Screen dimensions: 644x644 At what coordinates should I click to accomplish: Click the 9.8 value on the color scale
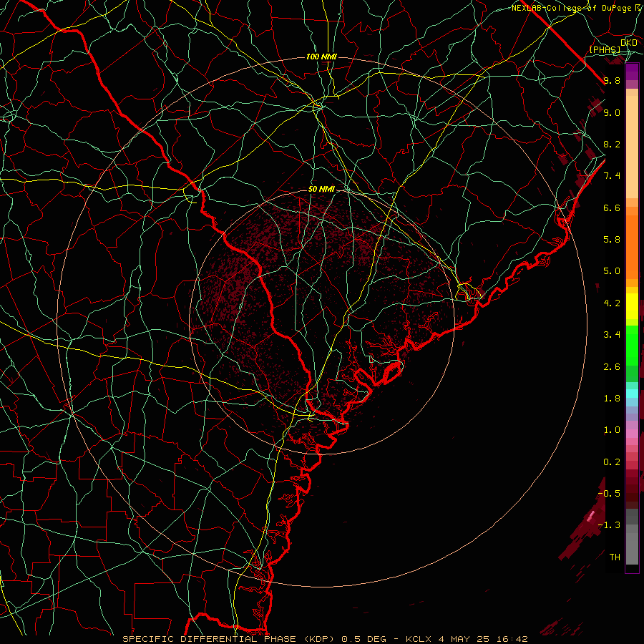[x=612, y=80]
